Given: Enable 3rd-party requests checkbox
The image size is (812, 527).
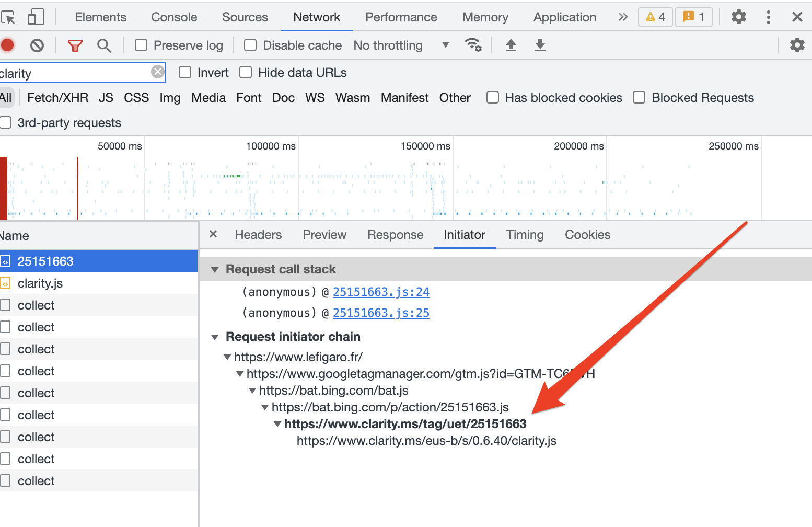Looking at the screenshot, I should click(6, 123).
